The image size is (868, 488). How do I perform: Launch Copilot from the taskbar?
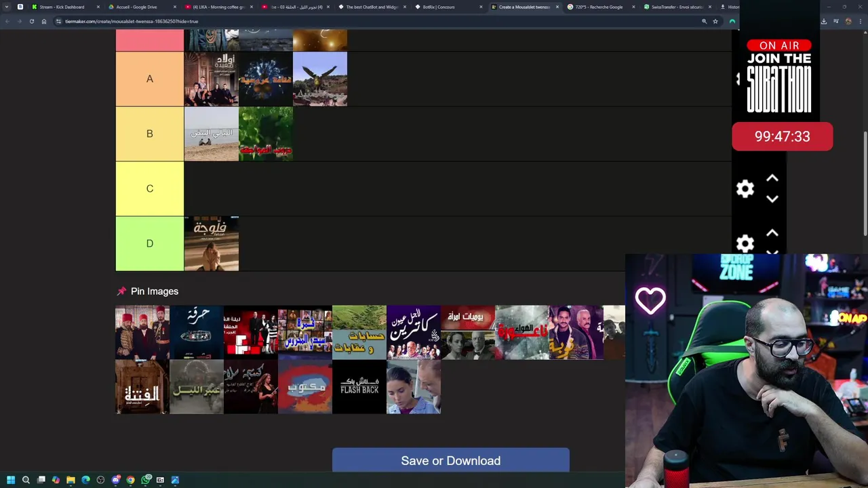(x=56, y=480)
